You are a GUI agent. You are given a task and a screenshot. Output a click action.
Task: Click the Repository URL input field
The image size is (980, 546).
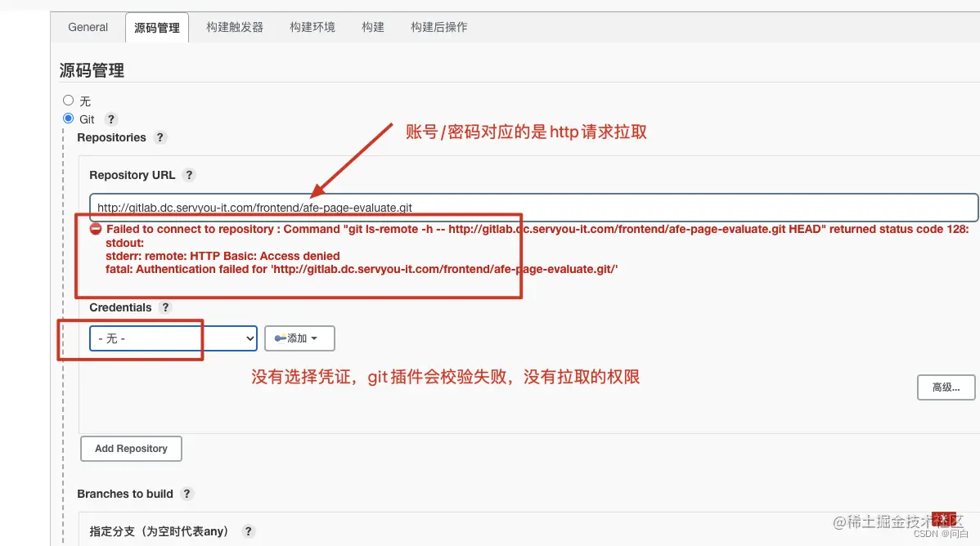(x=533, y=208)
